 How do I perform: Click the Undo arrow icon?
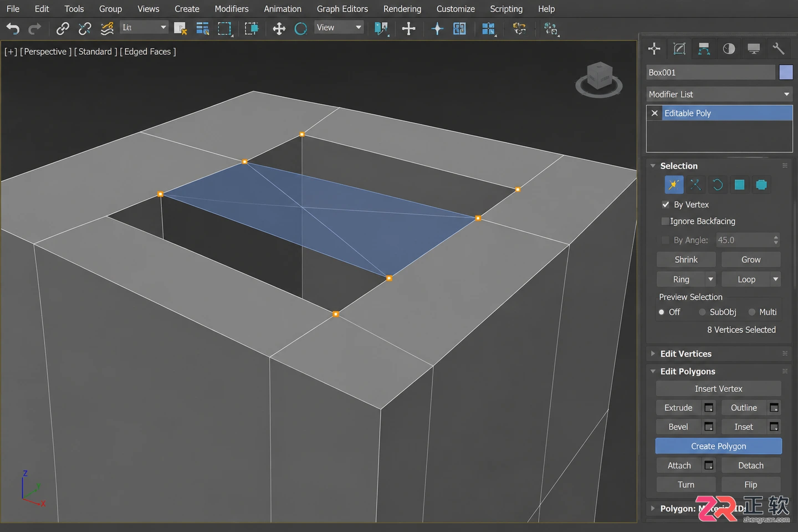13,28
